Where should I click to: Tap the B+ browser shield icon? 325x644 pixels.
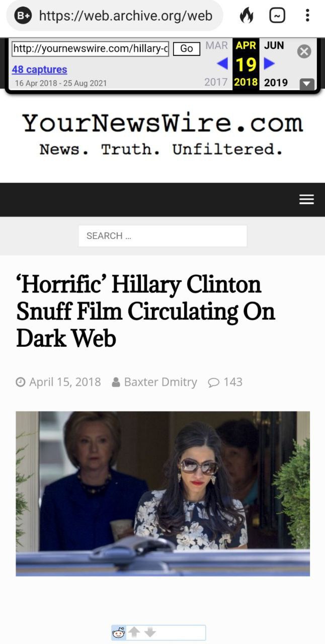pyautogui.click(x=24, y=16)
